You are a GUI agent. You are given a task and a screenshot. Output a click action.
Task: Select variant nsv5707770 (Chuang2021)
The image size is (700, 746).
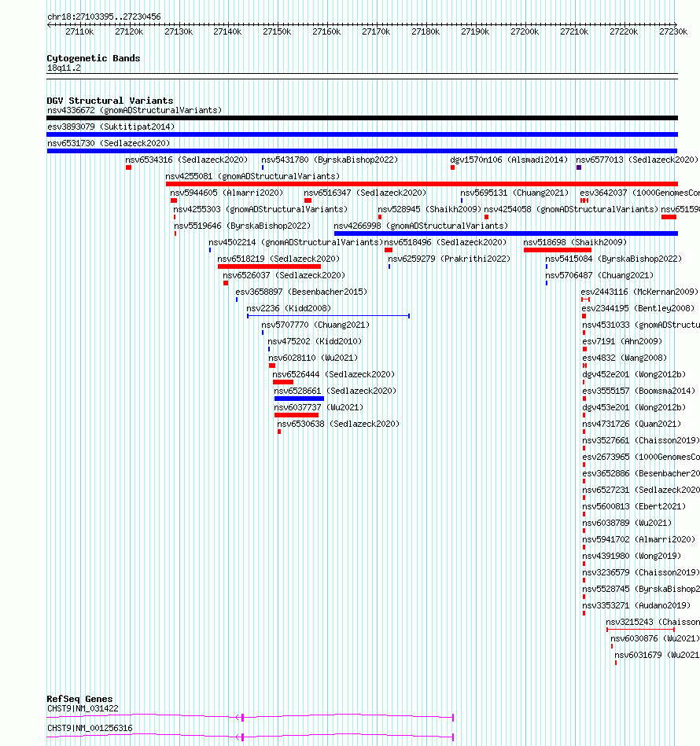coord(315,325)
